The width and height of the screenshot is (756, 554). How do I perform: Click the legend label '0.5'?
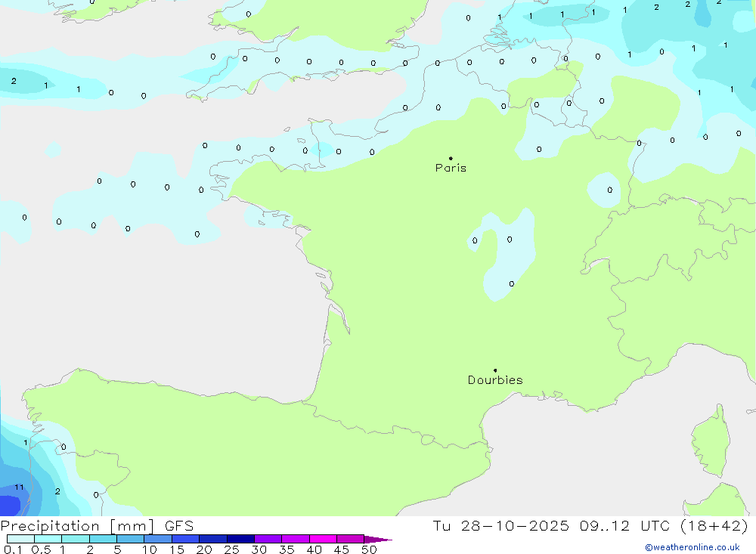pos(41,549)
